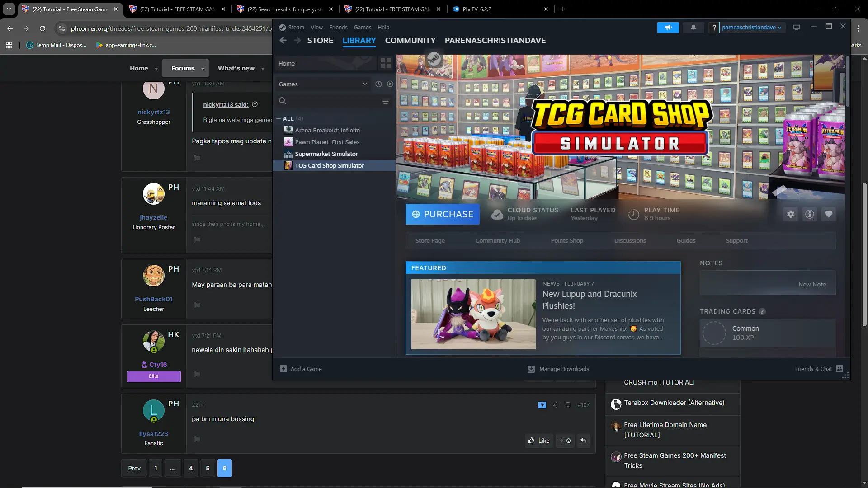
Task: Click the blue PURCHASE button
Action: click(443, 214)
